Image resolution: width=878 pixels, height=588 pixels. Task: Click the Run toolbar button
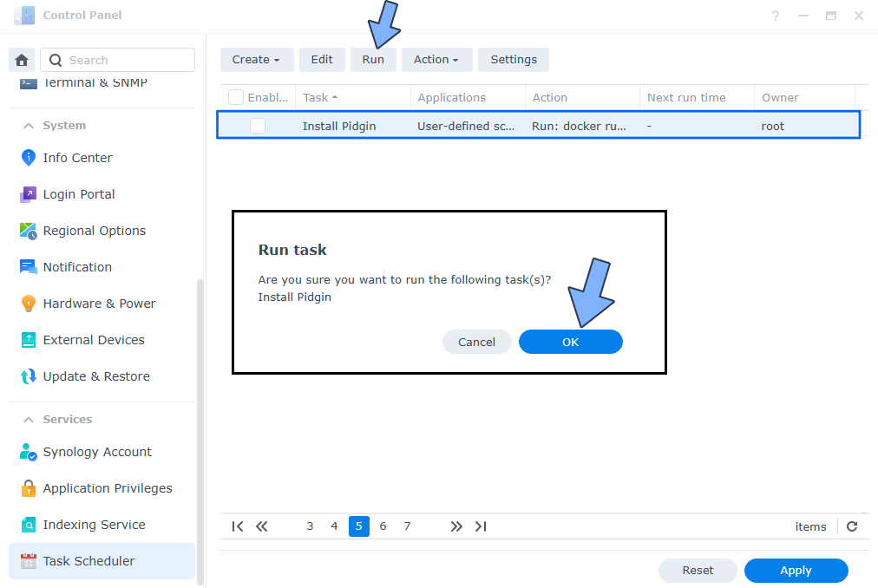coord(373,60)
